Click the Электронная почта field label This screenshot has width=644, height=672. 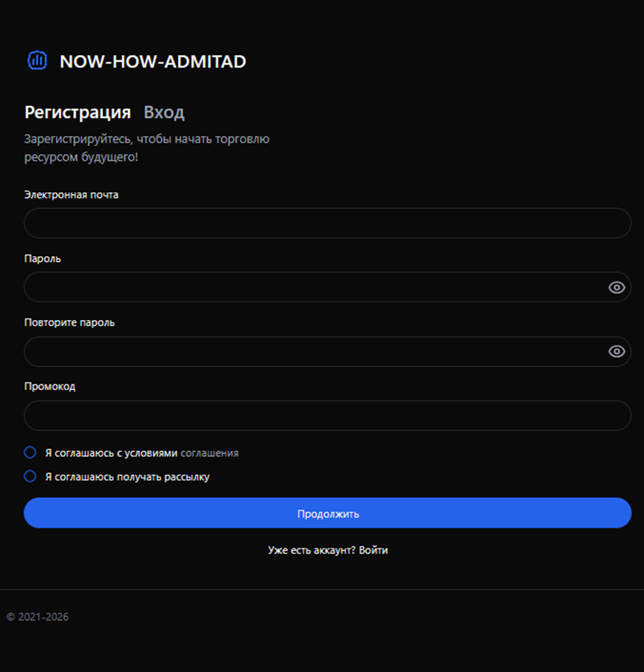71,195
